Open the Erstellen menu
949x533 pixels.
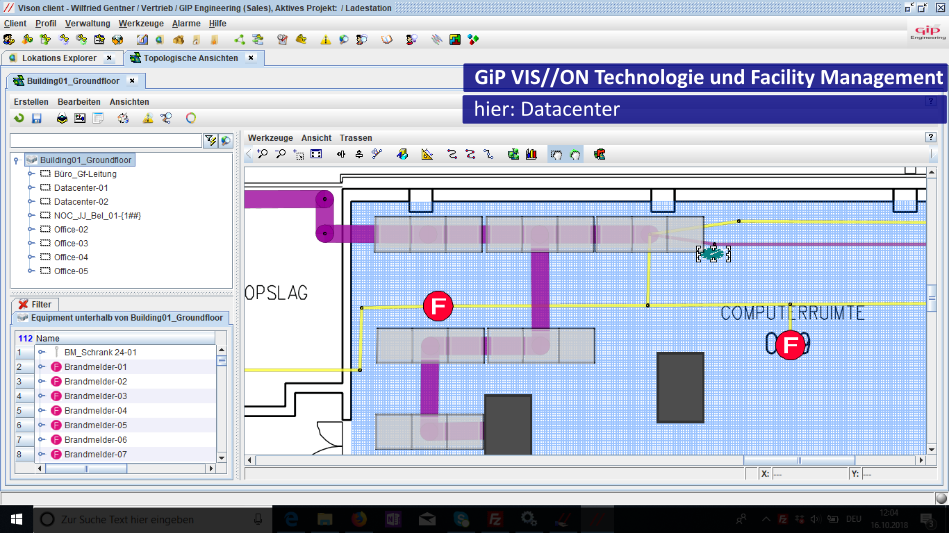[x=31, y=102]
